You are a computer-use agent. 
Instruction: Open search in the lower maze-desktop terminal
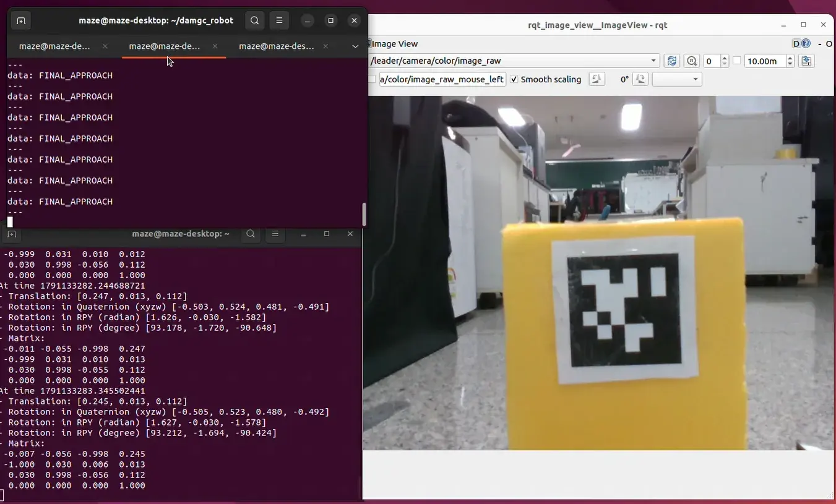pyautogui.click(x=250, y=234)
